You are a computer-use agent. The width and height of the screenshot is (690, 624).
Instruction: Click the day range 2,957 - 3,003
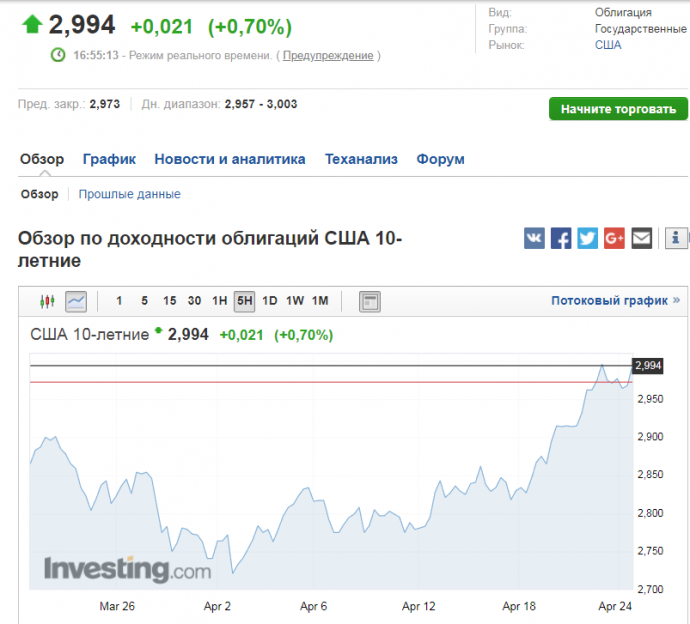pyautogui.click(x=261, y=104)
